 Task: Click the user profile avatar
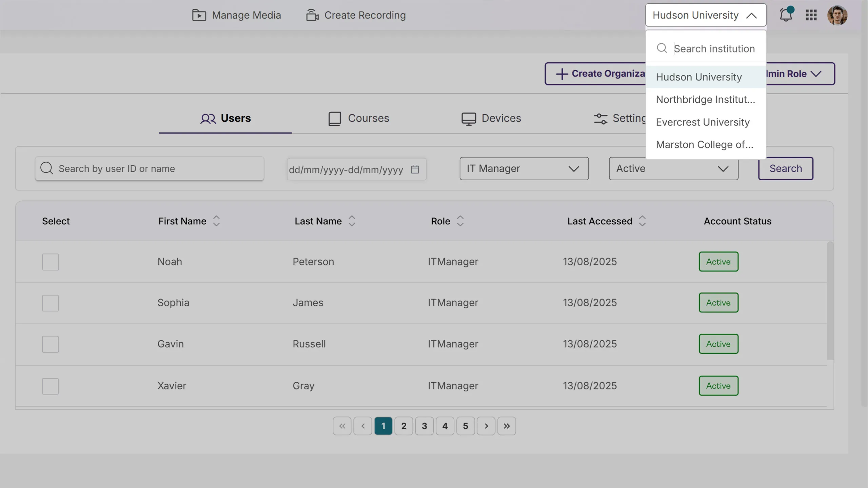coord(837,15)
